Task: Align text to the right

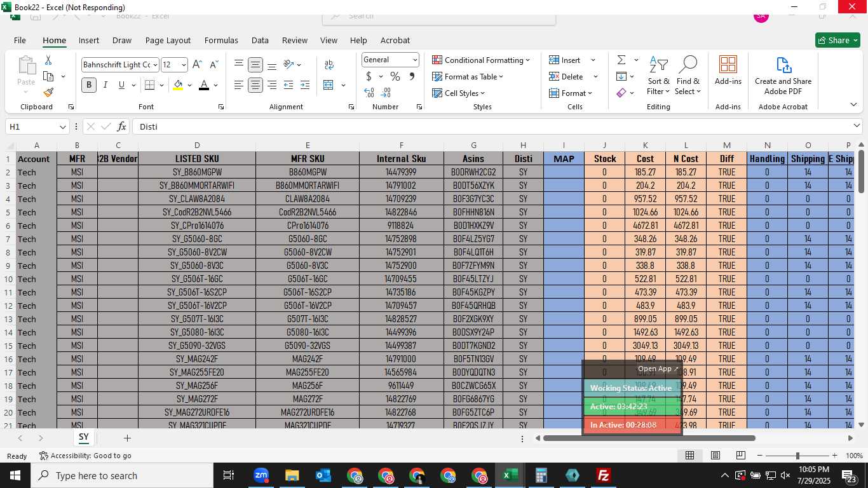Action: 272,85
